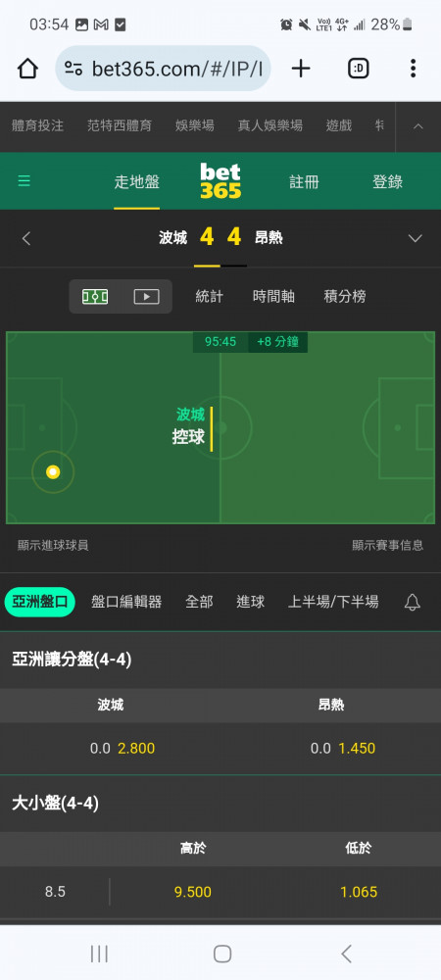Go back with left arrow beside 波城
This screenshot has width=441, height=980.
26,238
